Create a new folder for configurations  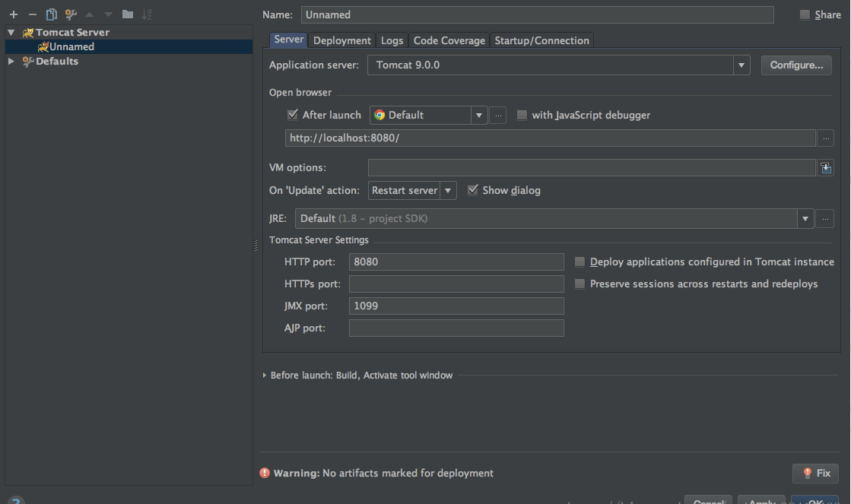[128, 14]
